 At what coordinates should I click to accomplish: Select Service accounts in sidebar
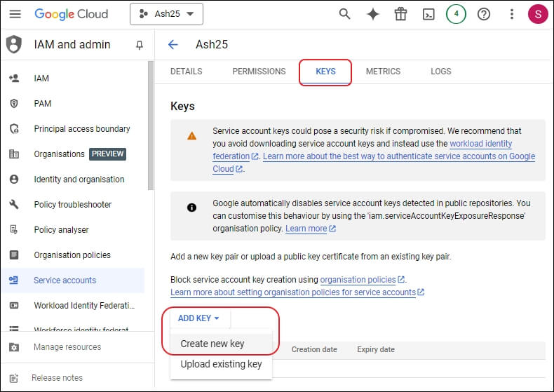pos(74,280)
